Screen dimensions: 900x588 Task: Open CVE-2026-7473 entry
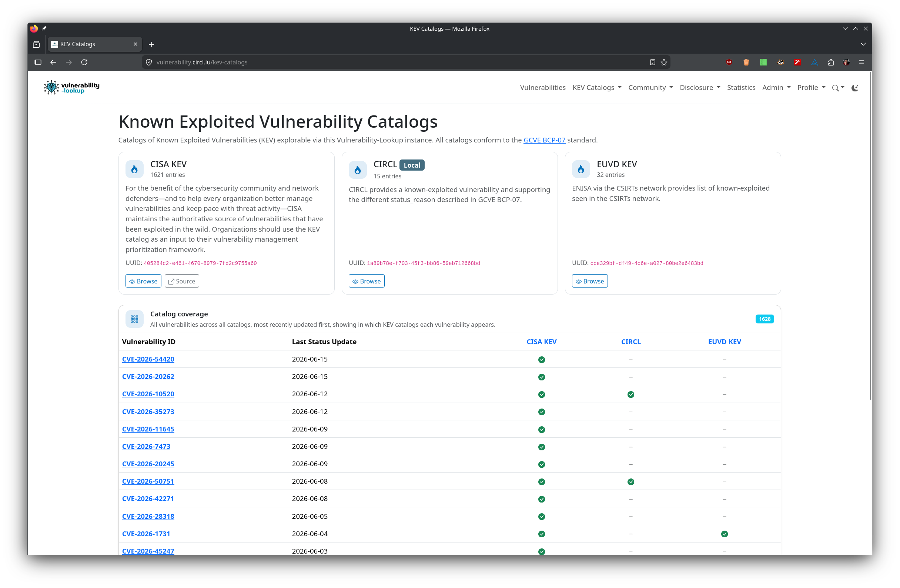pos(146,446)
